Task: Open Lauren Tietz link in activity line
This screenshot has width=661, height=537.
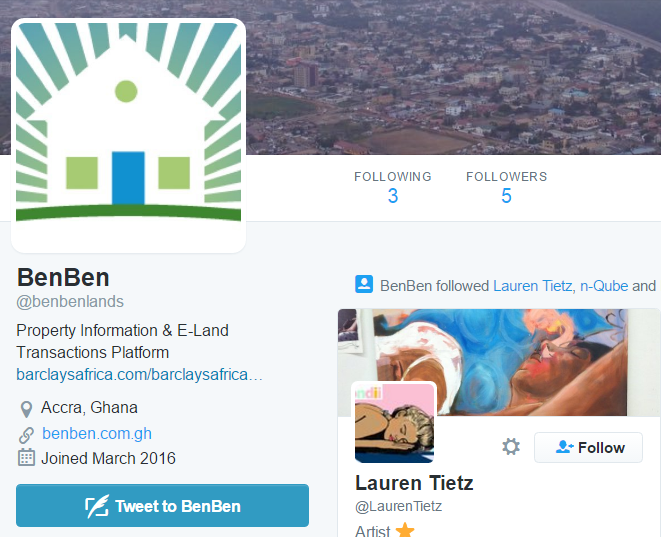Action: click(x=532, y=286)
